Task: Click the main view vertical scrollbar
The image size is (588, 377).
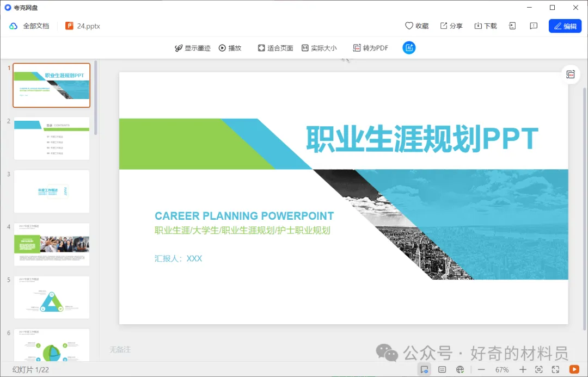Action: click(584, 208)
